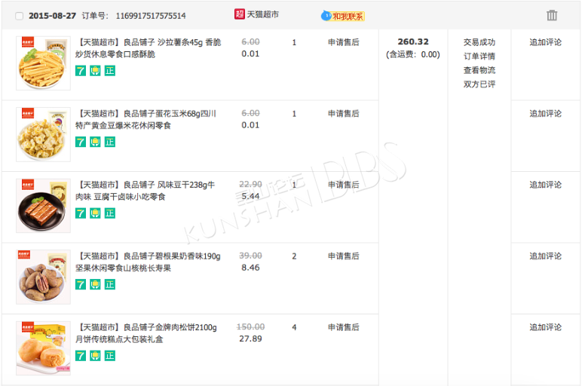Click the 5.44 price of 风味豆干

250,196
